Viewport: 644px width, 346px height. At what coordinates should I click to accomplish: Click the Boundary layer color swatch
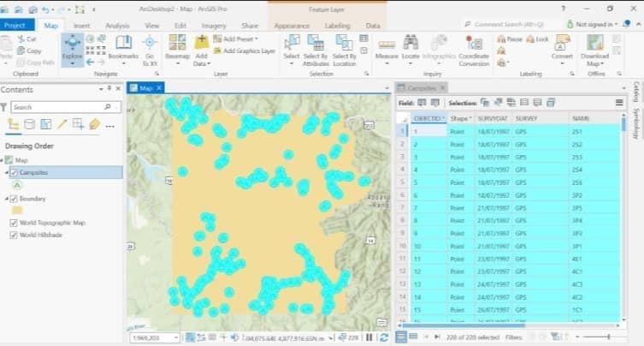click(17, 211)
